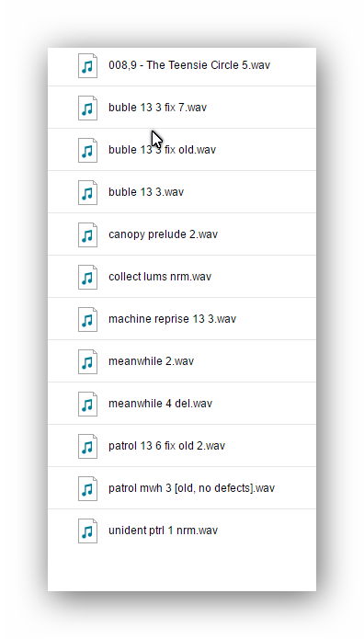
Task: Select the meanwhile 4 del.wav file name
Action: [160, 404]
